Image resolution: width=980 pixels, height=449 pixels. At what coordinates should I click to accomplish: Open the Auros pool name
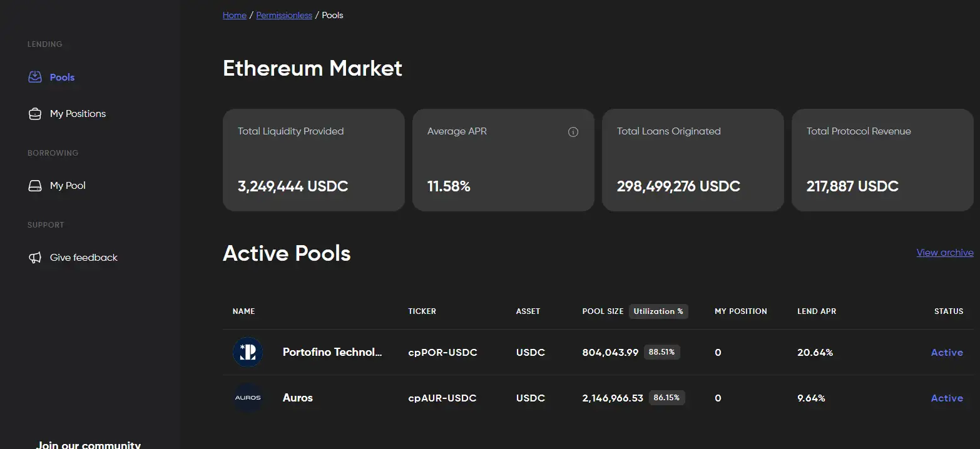297,398
